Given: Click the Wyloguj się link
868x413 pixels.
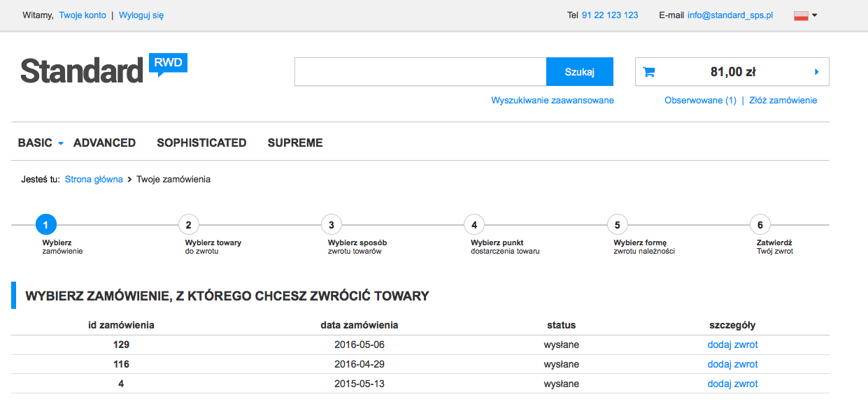Looking at the screenshot, I should (x=141, y=15).
